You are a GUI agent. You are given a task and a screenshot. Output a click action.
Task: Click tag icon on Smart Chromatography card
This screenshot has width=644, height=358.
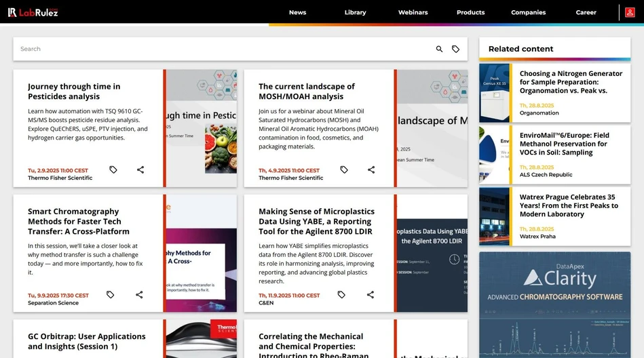tap(110, 294)
